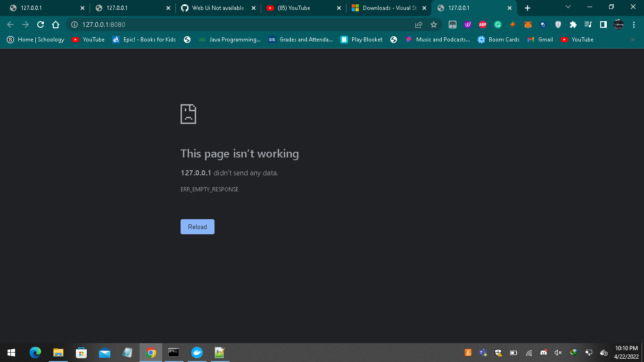Click the Extensions puzzle piece icon
Viewport: 644px width, 362px height.
pyautogui.click(x=572, y=25)
